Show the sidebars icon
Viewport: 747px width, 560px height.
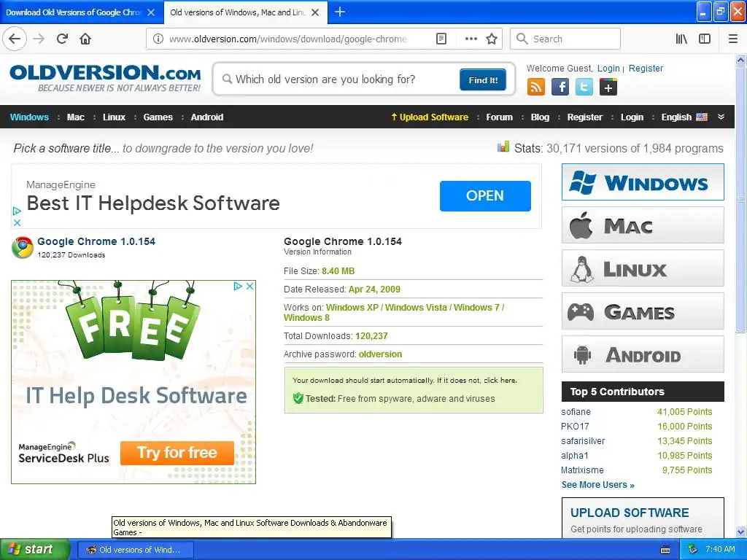[705, 39]
